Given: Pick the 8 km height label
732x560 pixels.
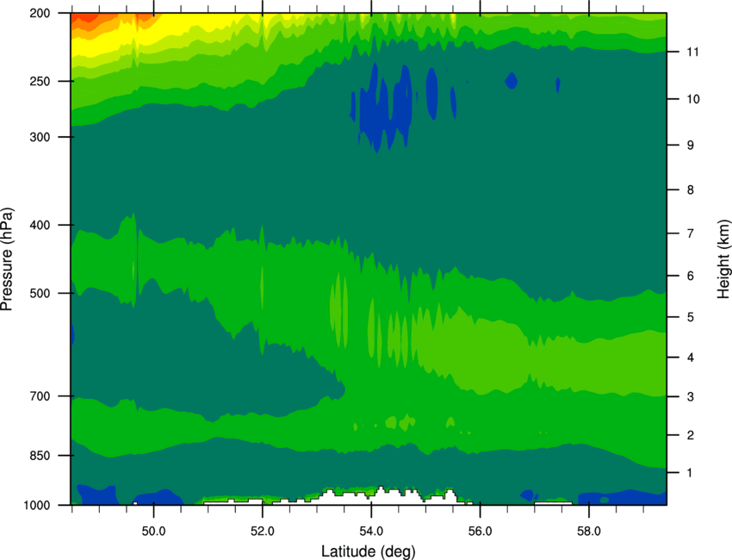Looking at the screenshot, I should [x=690, y=190].
